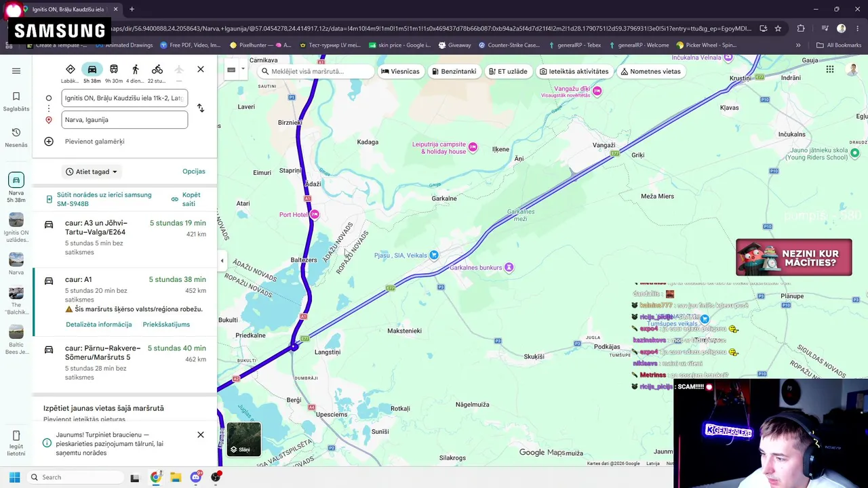Expand the hidden bookmarks chevron
This screenshot has width=868, height=488.
798,45
